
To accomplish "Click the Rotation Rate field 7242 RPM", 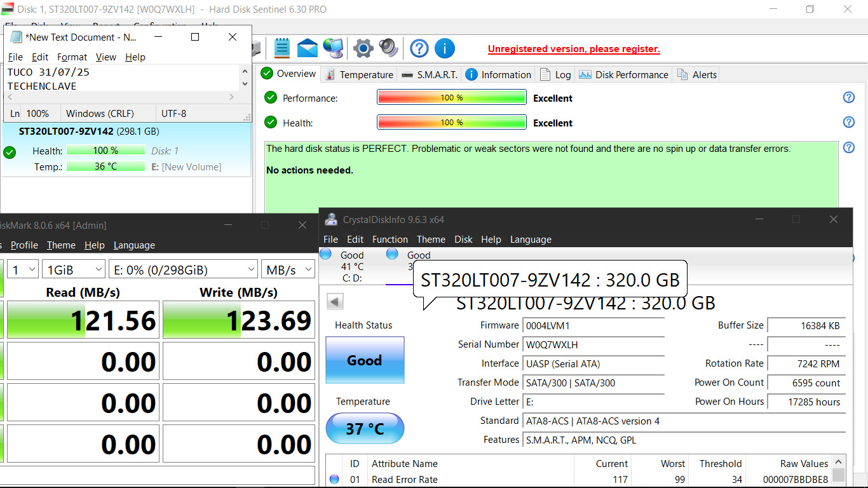I will tap(806, 363).
